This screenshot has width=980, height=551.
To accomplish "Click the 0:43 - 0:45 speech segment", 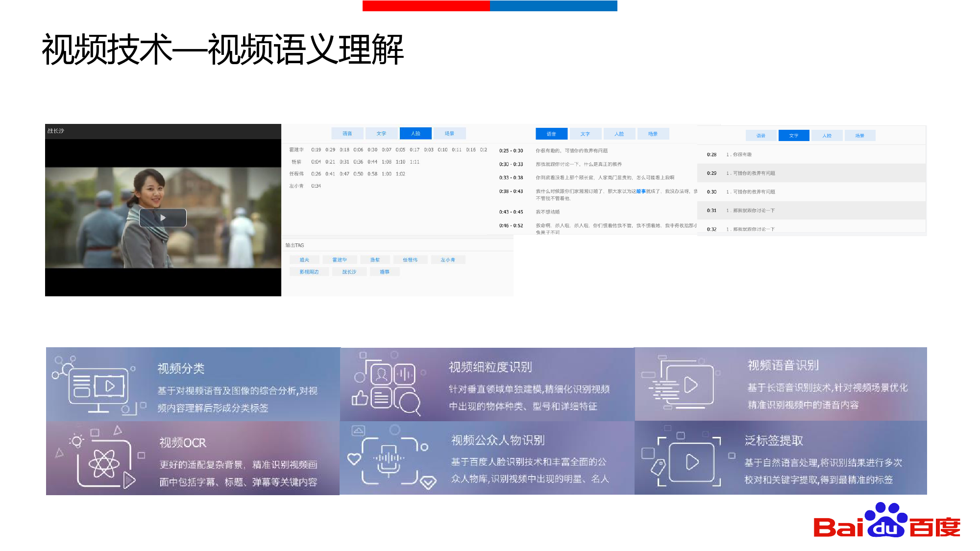I will coord(511,212).
